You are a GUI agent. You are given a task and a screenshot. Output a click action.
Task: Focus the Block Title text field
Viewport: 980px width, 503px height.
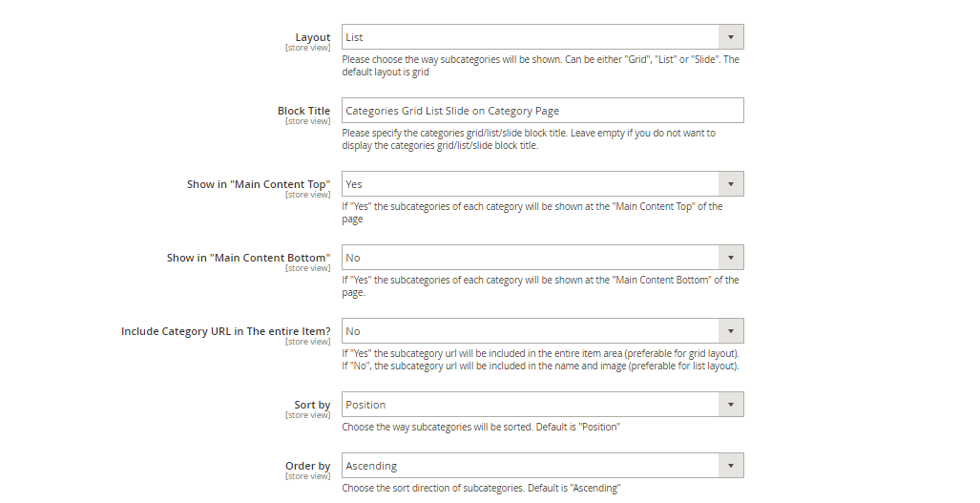click(x=543, y=111)
